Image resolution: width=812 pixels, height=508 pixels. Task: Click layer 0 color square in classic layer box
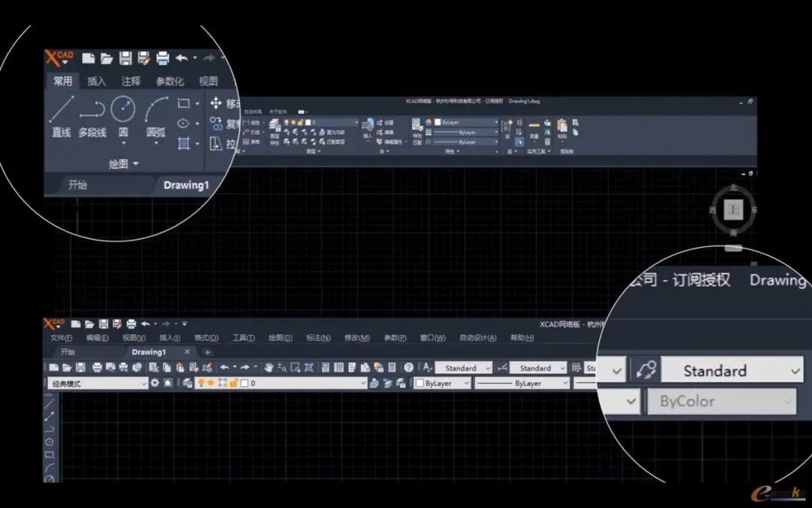pyautogui.click(x=244, y=384)
